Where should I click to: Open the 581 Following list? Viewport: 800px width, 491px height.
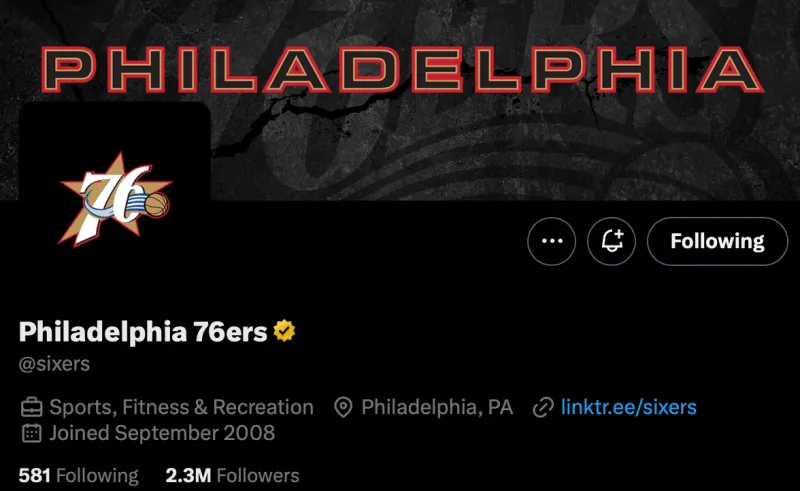pos(79,476)
